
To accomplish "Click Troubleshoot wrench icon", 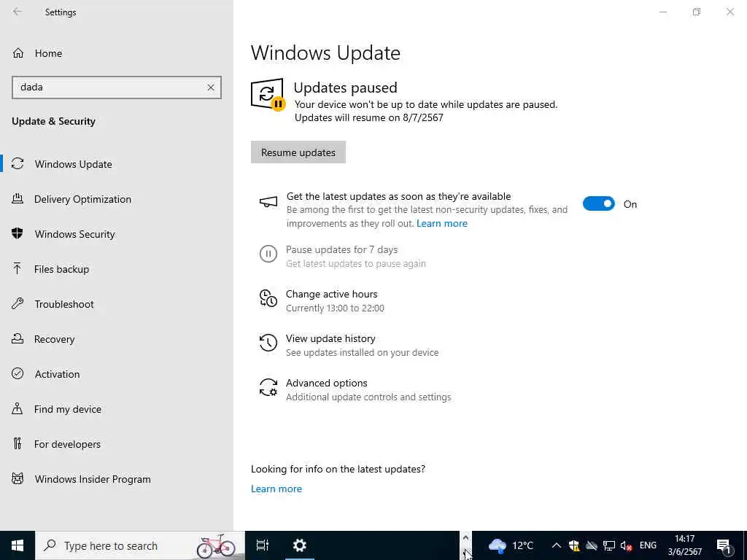I will [x=18, y=304].
